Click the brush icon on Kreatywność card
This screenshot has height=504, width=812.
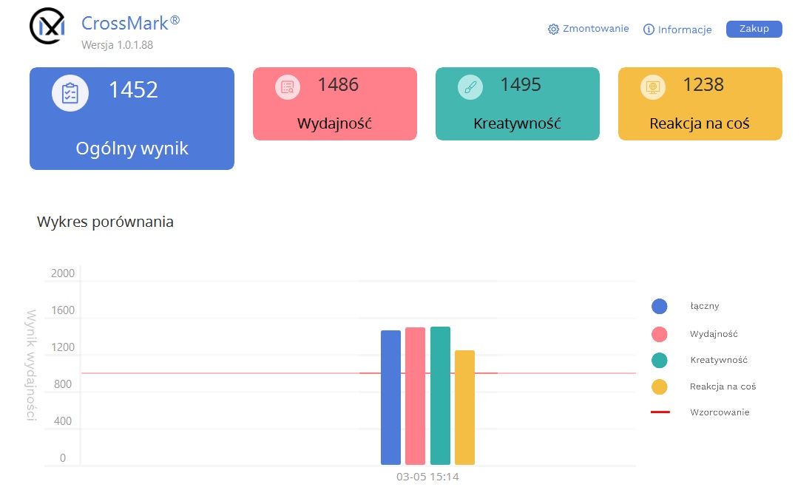pyautogui.click(x=470, y=87)
